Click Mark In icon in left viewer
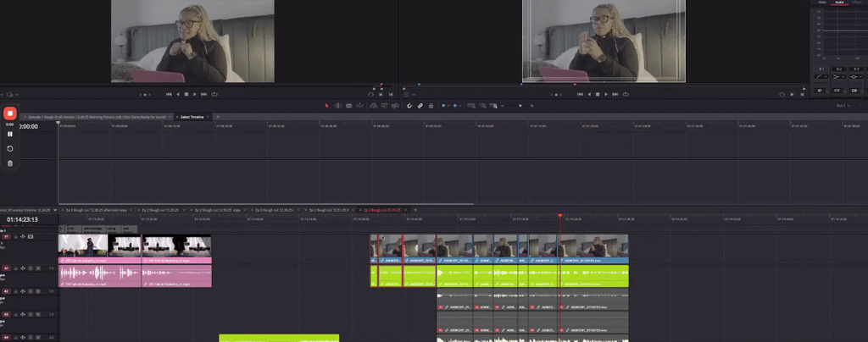The image size is (868, 342). 381,95
